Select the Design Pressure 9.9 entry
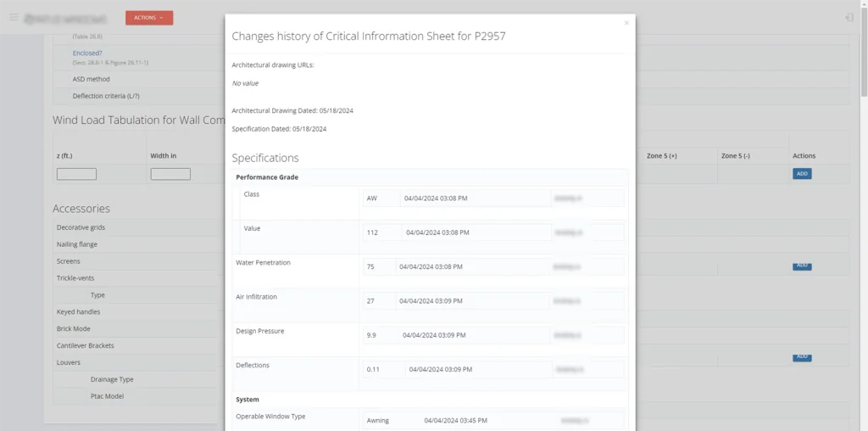868x431 pixels. point(493,335)
